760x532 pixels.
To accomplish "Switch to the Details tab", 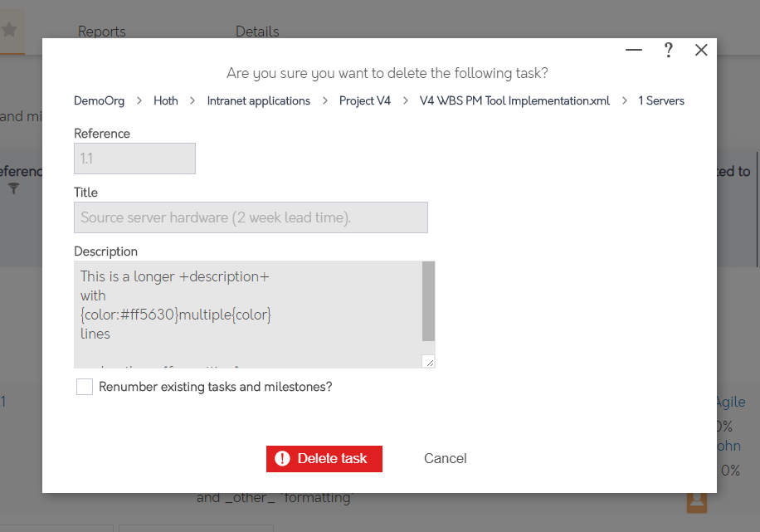I will [x=257, y=32].
